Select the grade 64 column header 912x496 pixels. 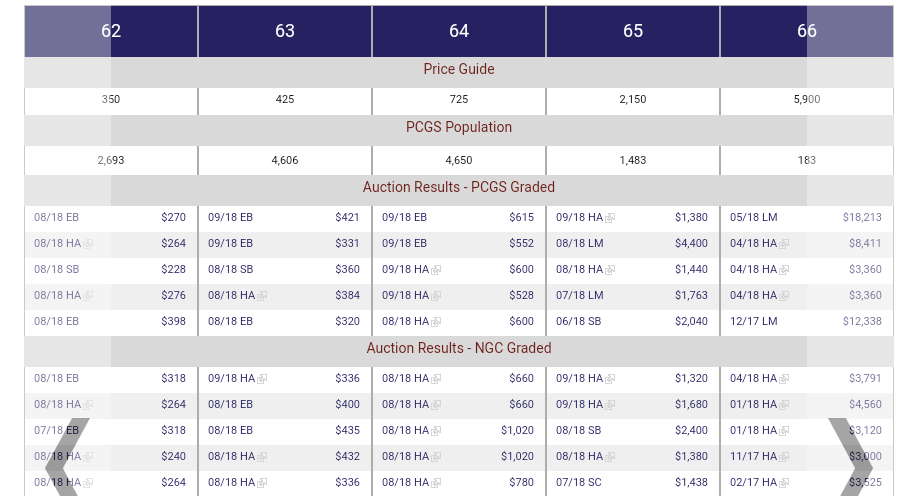(459, 31)
